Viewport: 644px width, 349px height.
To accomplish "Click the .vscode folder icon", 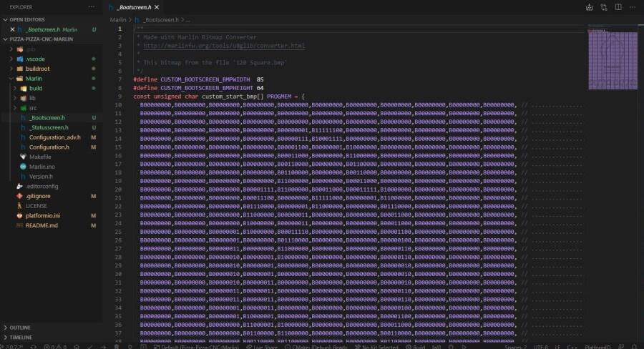I will tap(20, 59).
